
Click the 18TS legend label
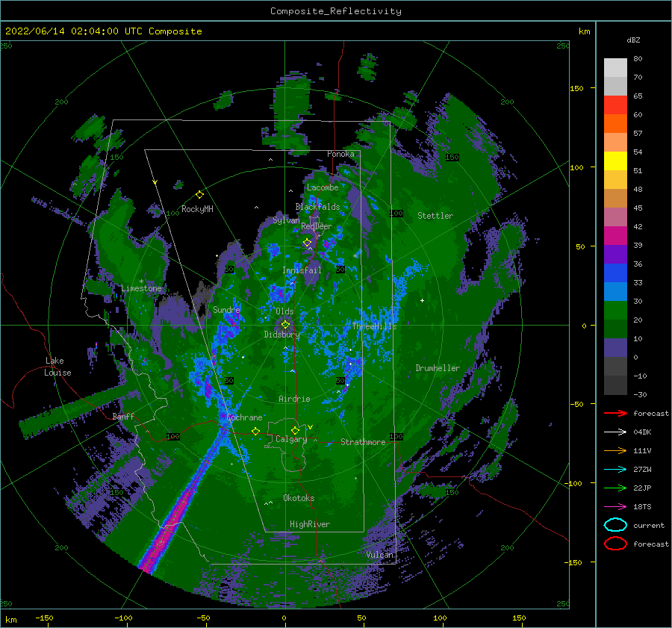pos(642,507)
